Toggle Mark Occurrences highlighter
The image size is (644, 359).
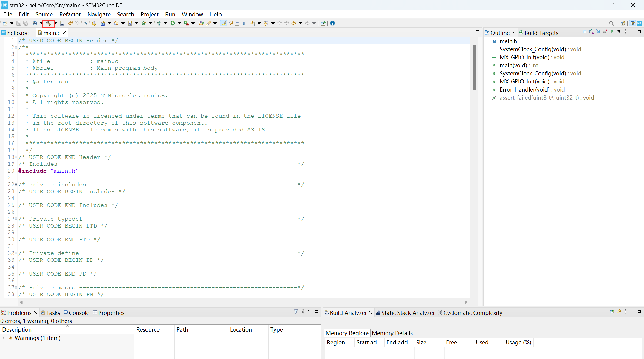(x=223, y=23)
